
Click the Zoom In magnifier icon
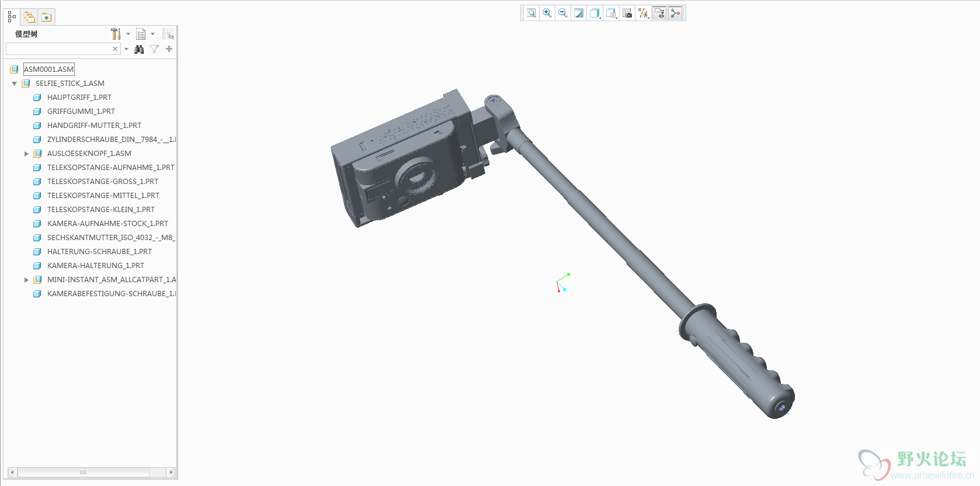click(x=547, y=13)
